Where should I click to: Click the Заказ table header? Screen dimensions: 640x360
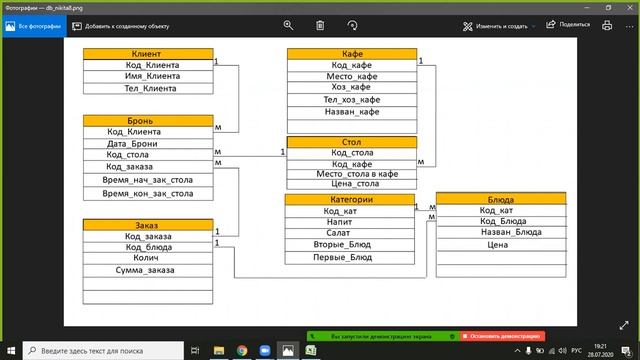tap(148, 225)
